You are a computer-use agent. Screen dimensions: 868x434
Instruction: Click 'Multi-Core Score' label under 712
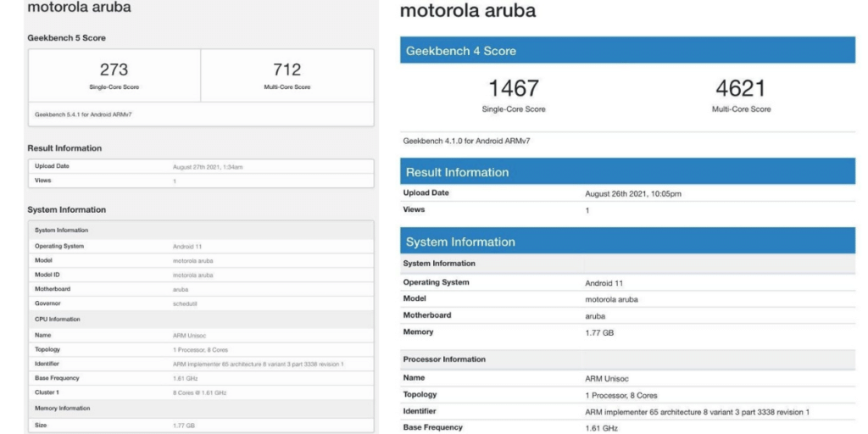pos(287,87)
